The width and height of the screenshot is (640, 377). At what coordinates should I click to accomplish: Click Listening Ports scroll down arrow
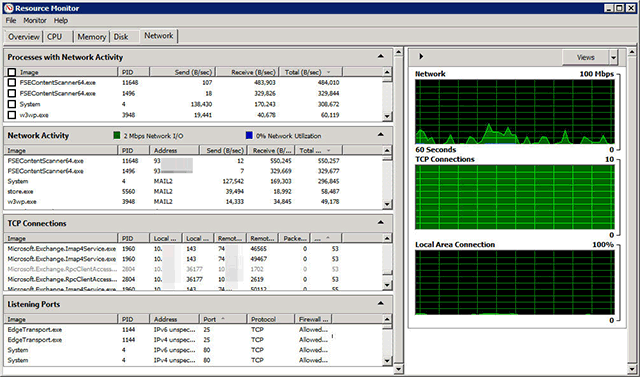tap(387, 361)
